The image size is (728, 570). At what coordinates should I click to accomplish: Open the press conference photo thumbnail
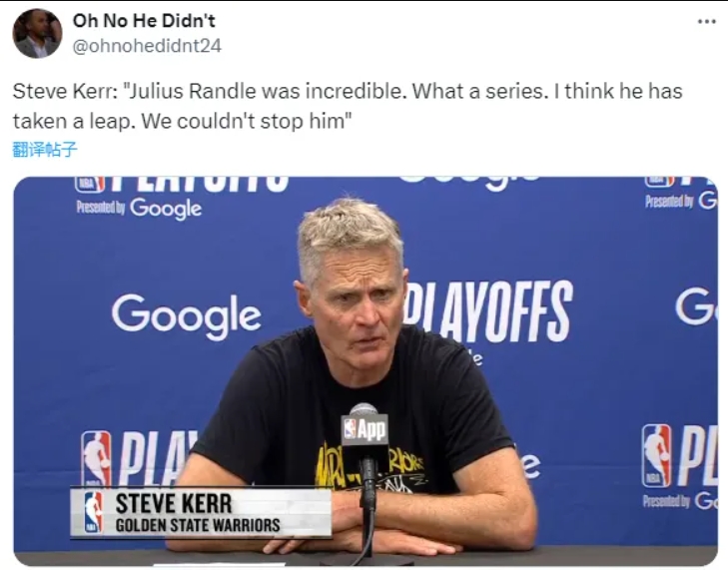pyautogui.click(x=365, y=371)
